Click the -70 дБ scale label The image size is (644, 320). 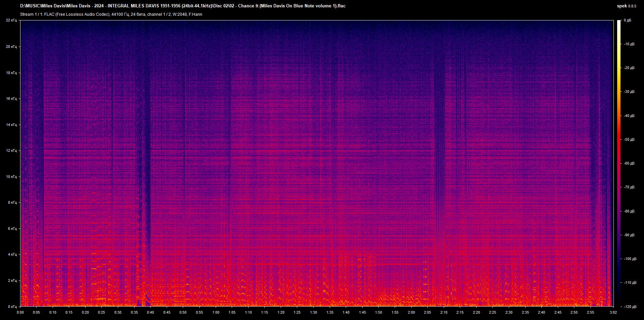pyautogui.click(x=629, y=187)
